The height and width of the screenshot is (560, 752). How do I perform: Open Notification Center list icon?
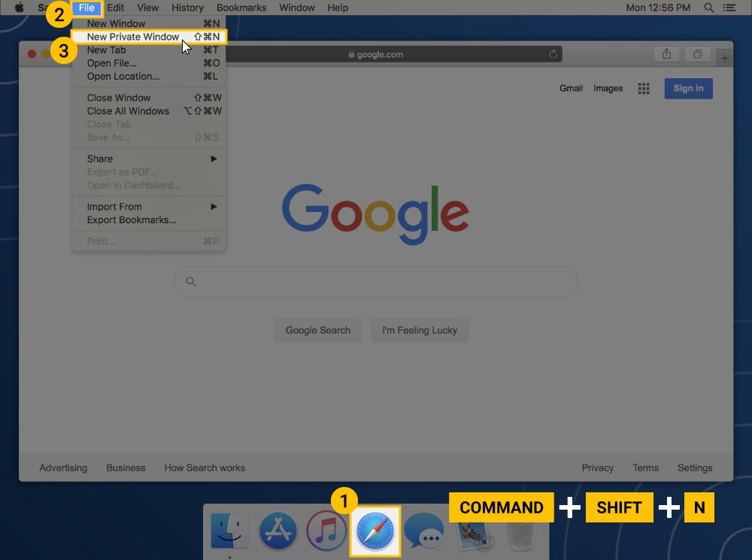[x=729, y=8]
